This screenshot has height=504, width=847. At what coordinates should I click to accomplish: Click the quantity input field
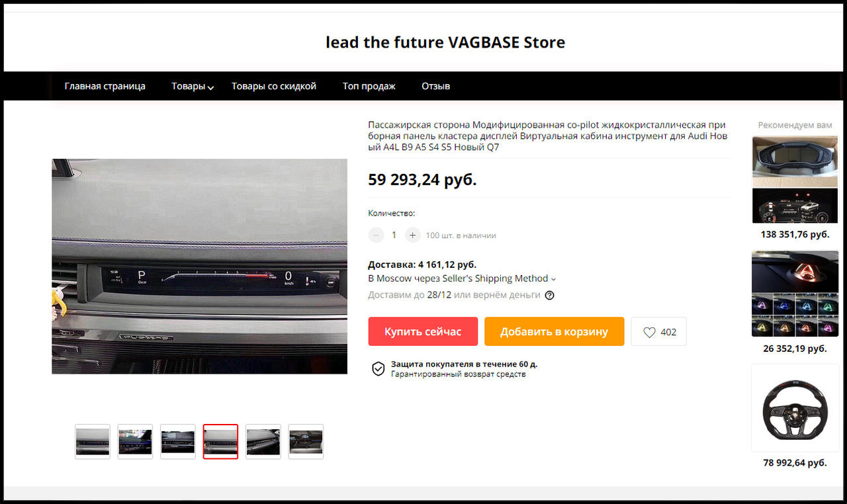tap(394, 235)
